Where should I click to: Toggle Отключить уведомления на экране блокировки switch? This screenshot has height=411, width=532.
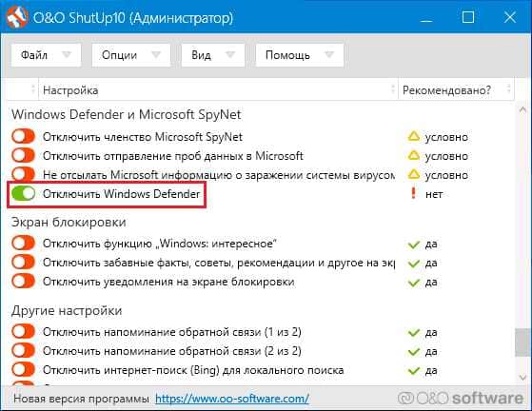(23, 281)
